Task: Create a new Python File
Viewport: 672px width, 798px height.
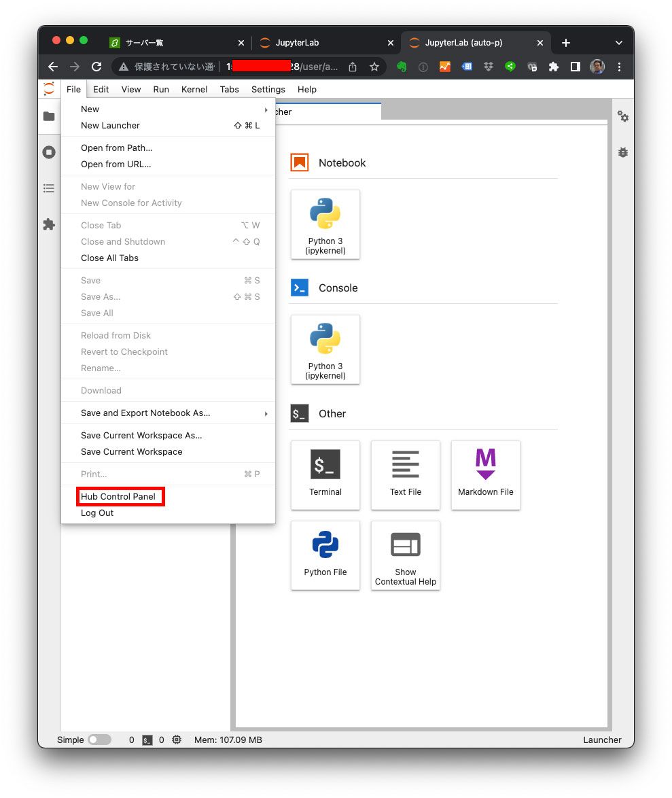Action: point(325,555)
